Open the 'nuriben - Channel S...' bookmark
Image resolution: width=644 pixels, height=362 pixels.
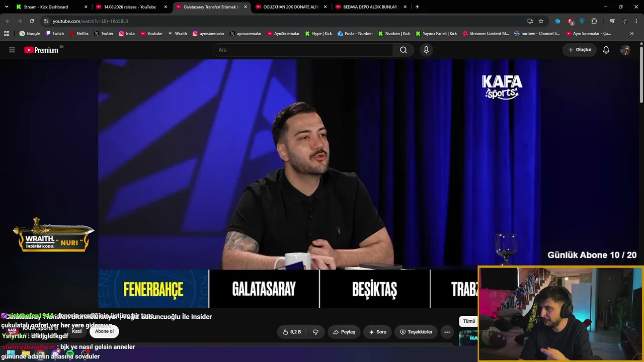coord(537,34)
